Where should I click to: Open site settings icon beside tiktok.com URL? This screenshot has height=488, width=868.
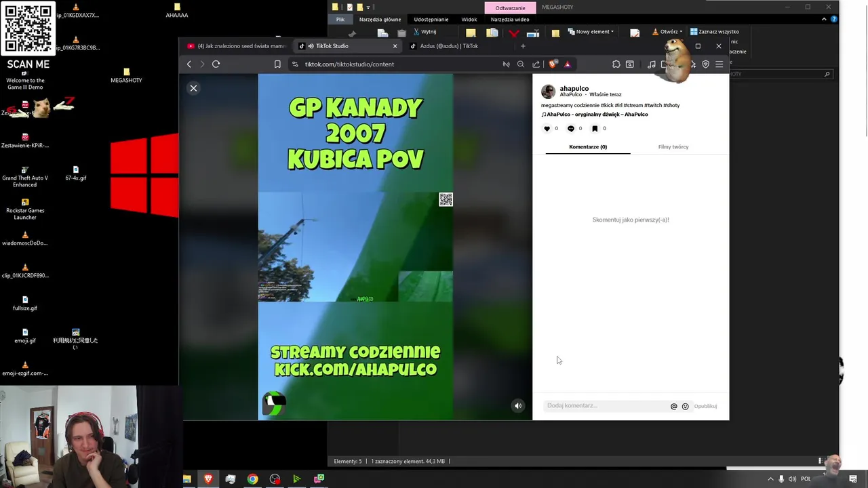coord(295,64)
